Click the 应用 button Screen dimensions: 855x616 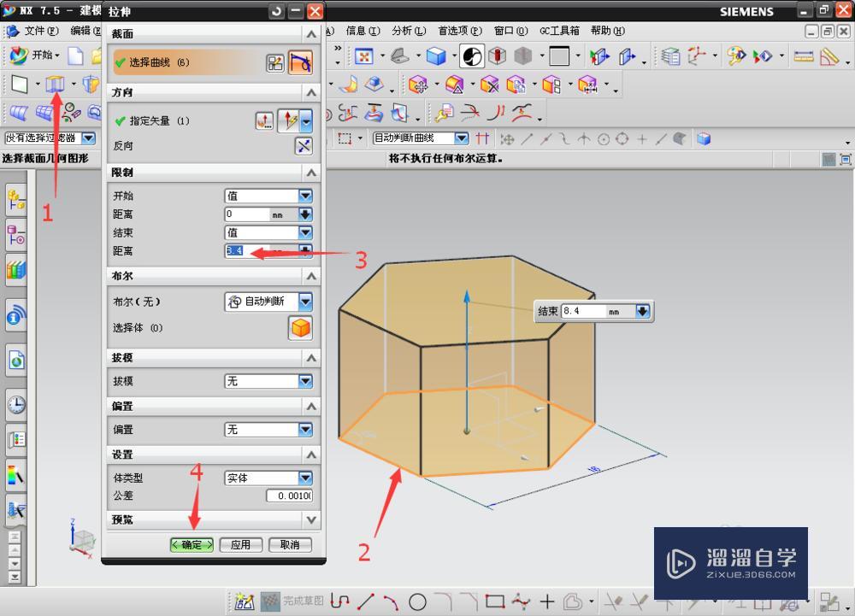(x=240, y=544)
